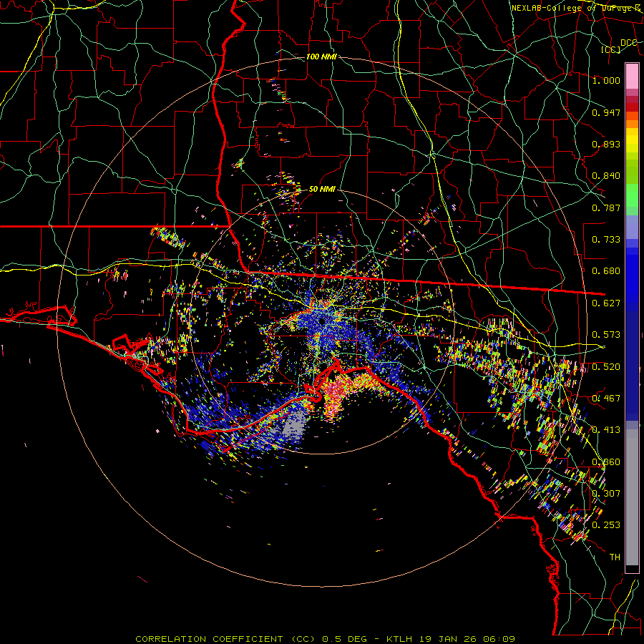Click the 0.520 color scale value
644x644 pixels.
tap(606, 367)
